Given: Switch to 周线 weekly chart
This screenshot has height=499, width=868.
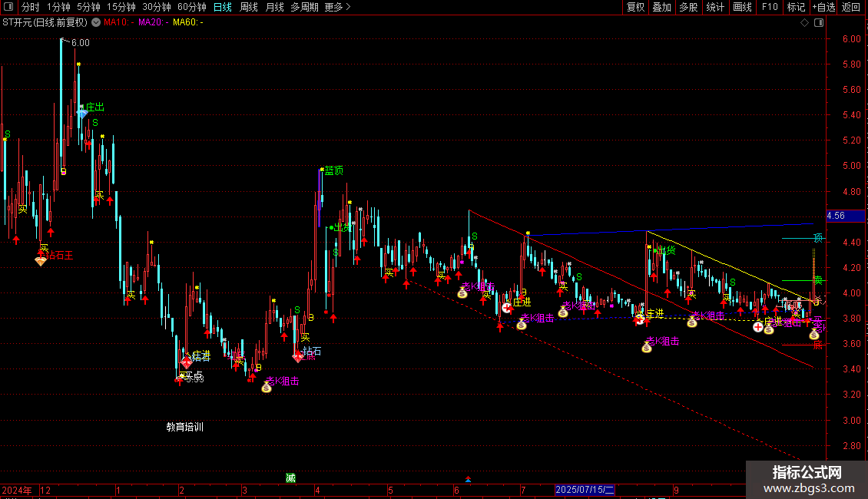Looking at the screenshot, I should pos(249,7).
